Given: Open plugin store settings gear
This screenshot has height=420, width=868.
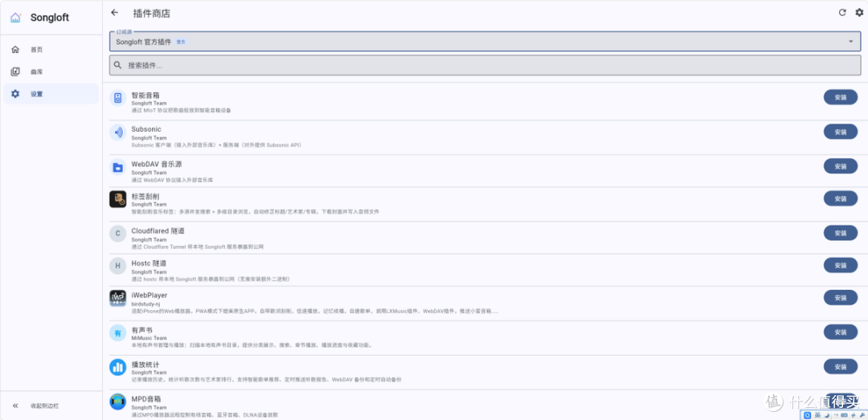Looking at the screenshot, I should click(858, 13).
